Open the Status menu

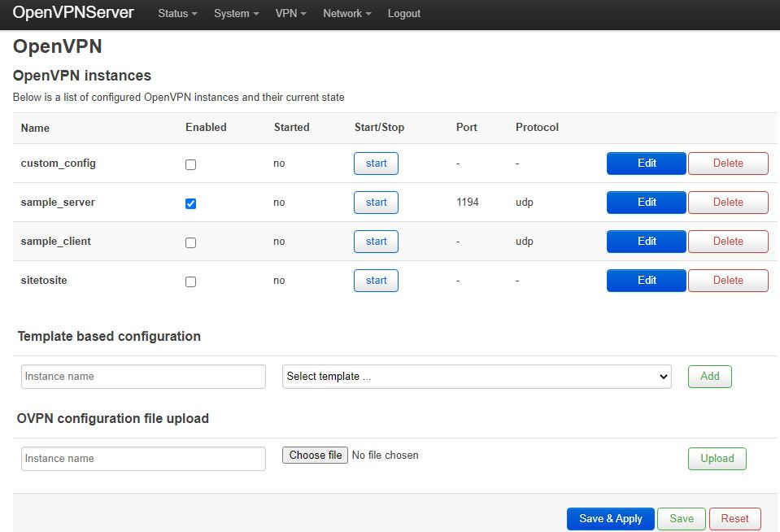tap(177, 14)
